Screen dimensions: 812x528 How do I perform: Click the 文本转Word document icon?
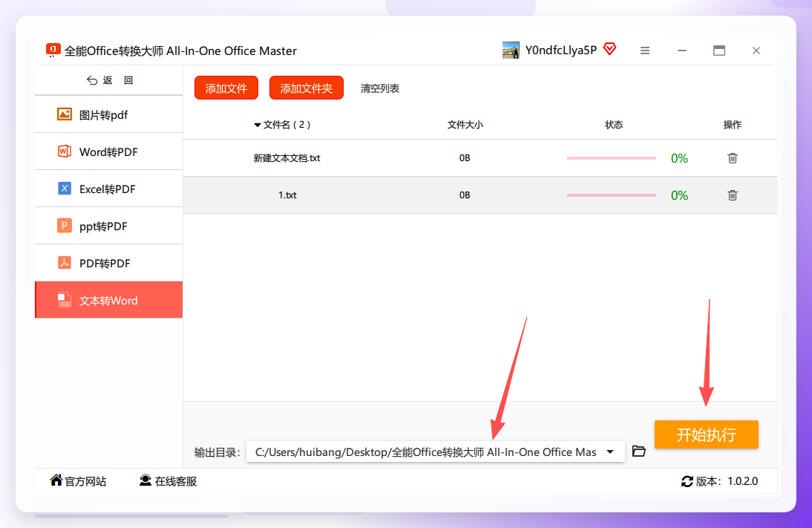coord(65,300)
